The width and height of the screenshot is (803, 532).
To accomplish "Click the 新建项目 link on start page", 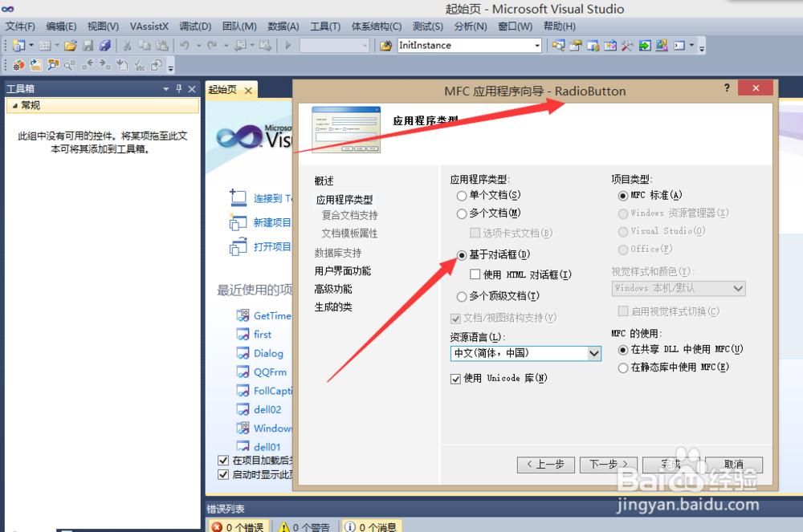I will 272,222.
